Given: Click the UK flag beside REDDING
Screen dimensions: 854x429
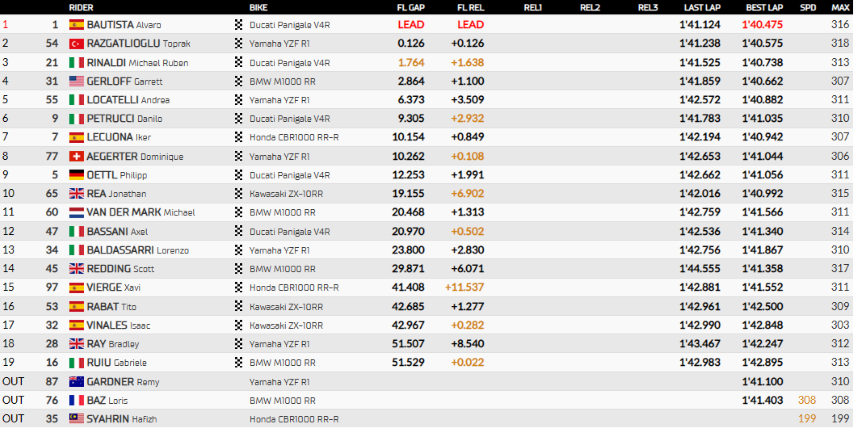Looking at the screenshot, I should point(76,269).
